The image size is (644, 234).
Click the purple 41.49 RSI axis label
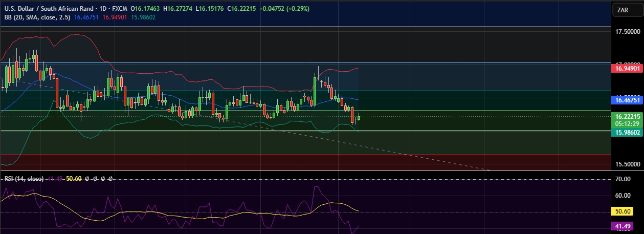623,226
